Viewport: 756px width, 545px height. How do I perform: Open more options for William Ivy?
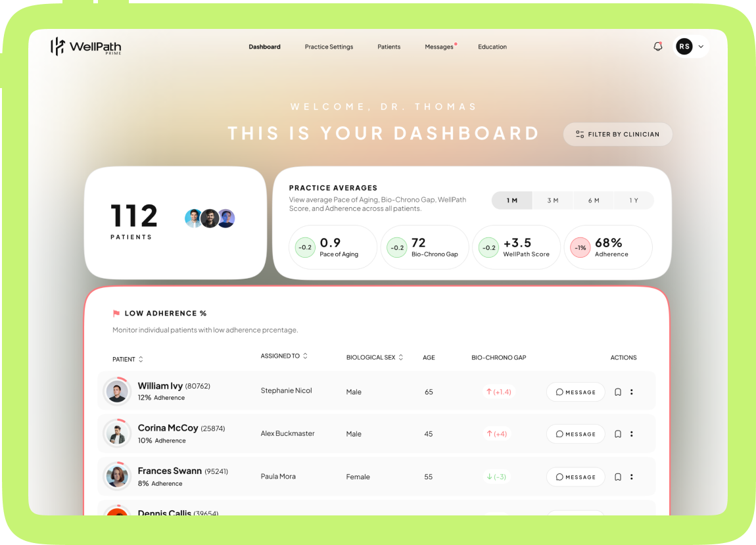coord(632,392)
